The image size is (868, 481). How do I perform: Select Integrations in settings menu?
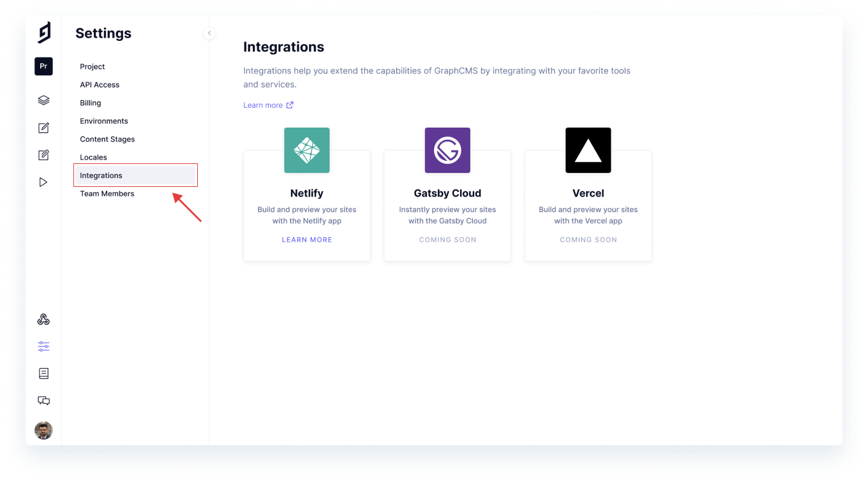(x=135, y=175)
